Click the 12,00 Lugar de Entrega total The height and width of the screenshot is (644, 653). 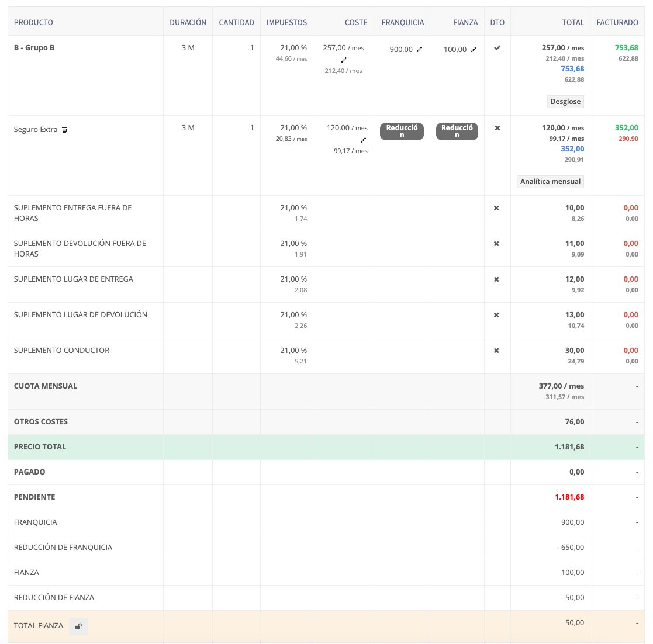tap(575, 279)
